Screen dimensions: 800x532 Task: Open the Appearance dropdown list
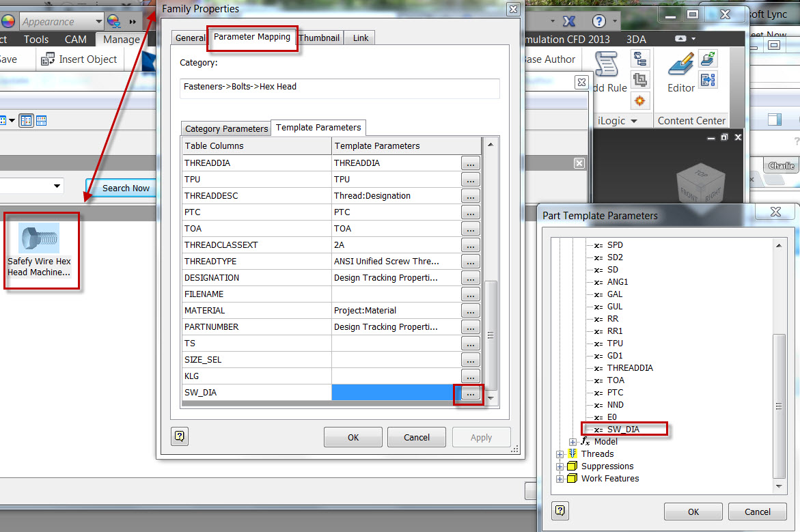tap(98, 21)
